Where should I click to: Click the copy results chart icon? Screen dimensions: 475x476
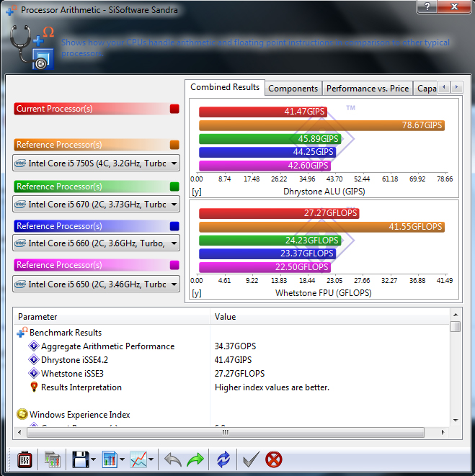click(x=53, y=459)
